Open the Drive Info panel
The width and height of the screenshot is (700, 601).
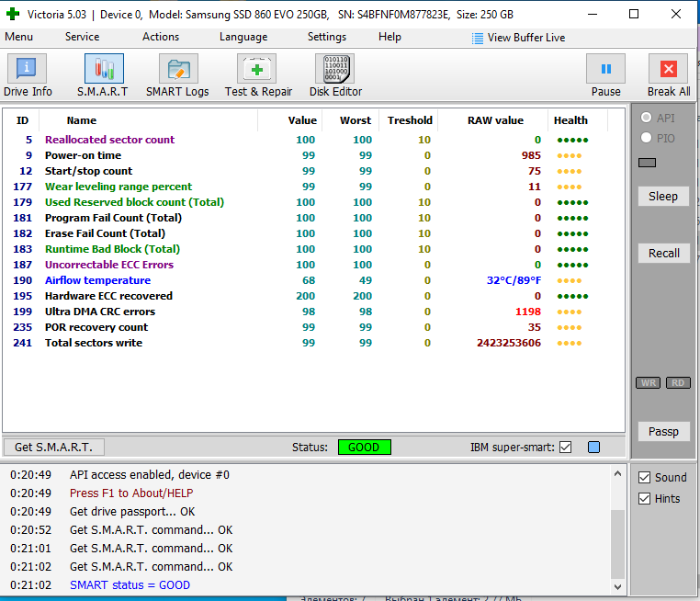tap(27, 69)
